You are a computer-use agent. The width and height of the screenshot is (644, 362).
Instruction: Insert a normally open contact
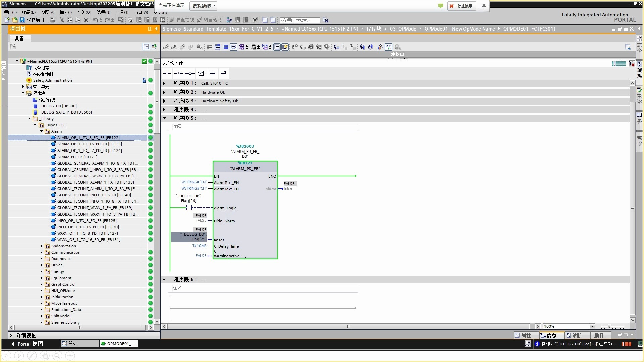[167, 73]
